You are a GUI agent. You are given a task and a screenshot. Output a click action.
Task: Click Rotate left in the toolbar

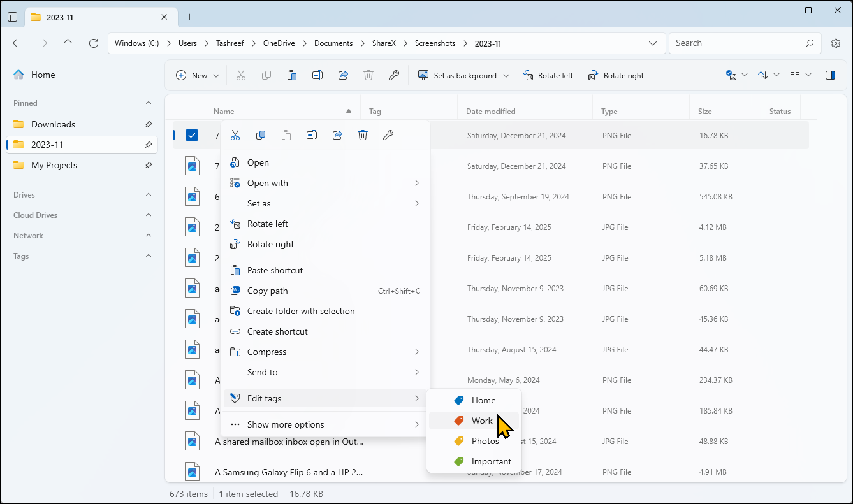pyautogui.click(x=548, y=75)
